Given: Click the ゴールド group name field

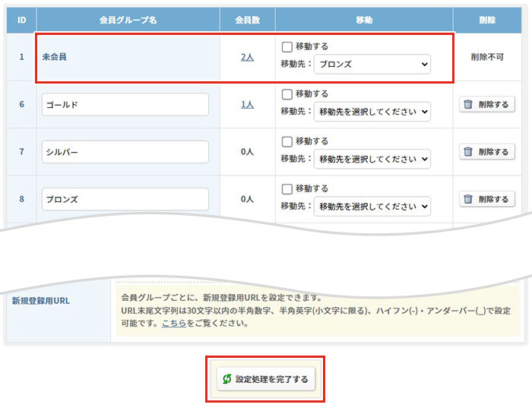Looking at the screenshot, I should (125, 104).
